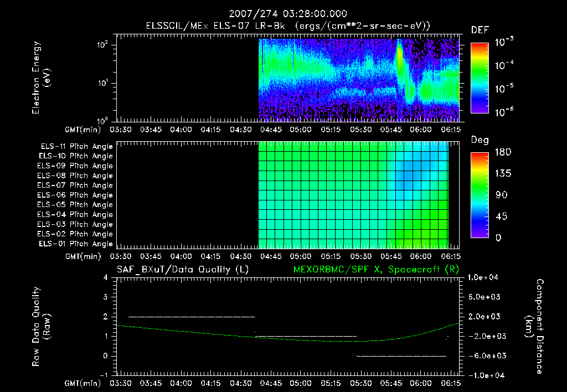The width and height of the screenshot is (567, 392).
Task: Select the DEF label above color scale
Action: (480, 30)
